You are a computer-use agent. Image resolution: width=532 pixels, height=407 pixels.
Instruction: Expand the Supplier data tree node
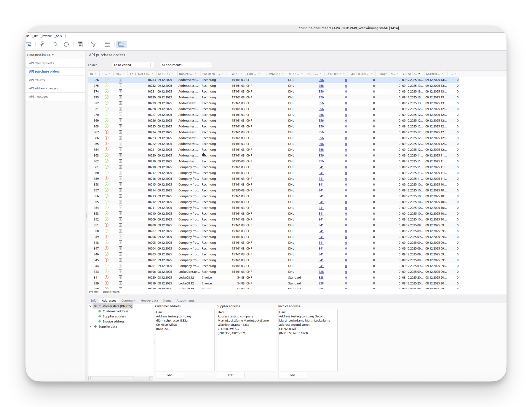click(x=90, y=327)
